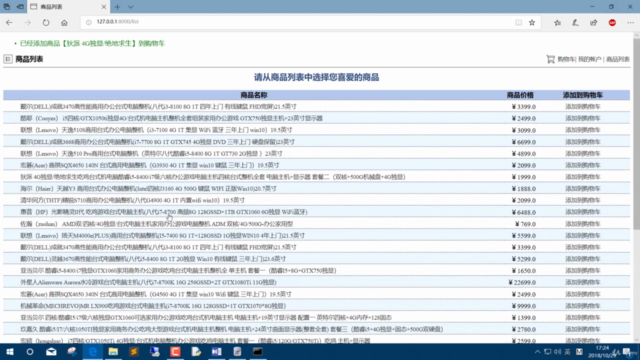Click the 惠普 (HP) product name
This screenshot has height=360, width=640.
[x=164, y=212]
